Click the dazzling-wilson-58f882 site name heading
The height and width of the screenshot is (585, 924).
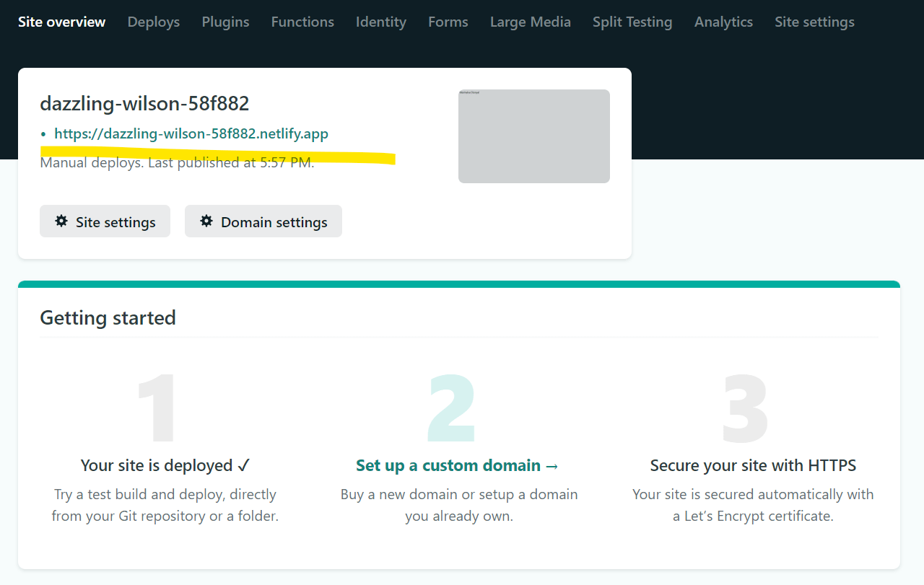coord(144,103)
